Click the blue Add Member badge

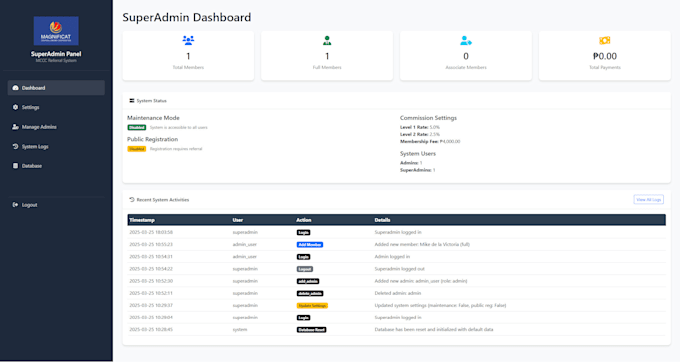(x=310, y=245)
